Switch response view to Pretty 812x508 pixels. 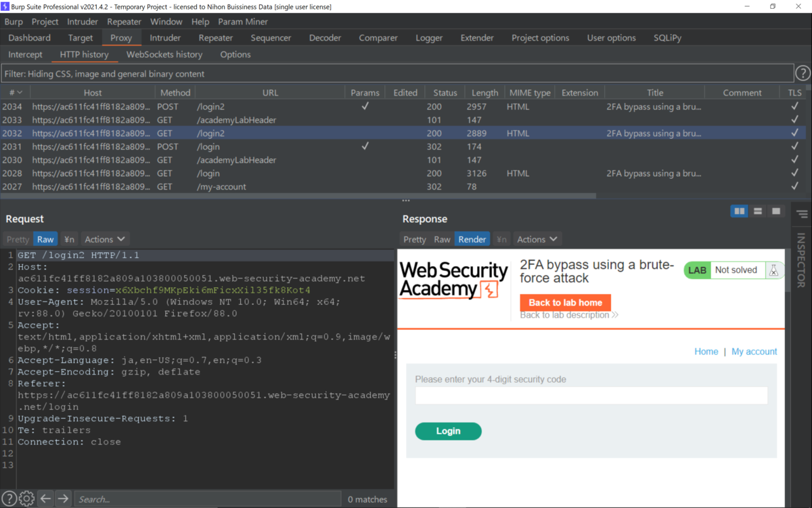(x=414, y=239)
